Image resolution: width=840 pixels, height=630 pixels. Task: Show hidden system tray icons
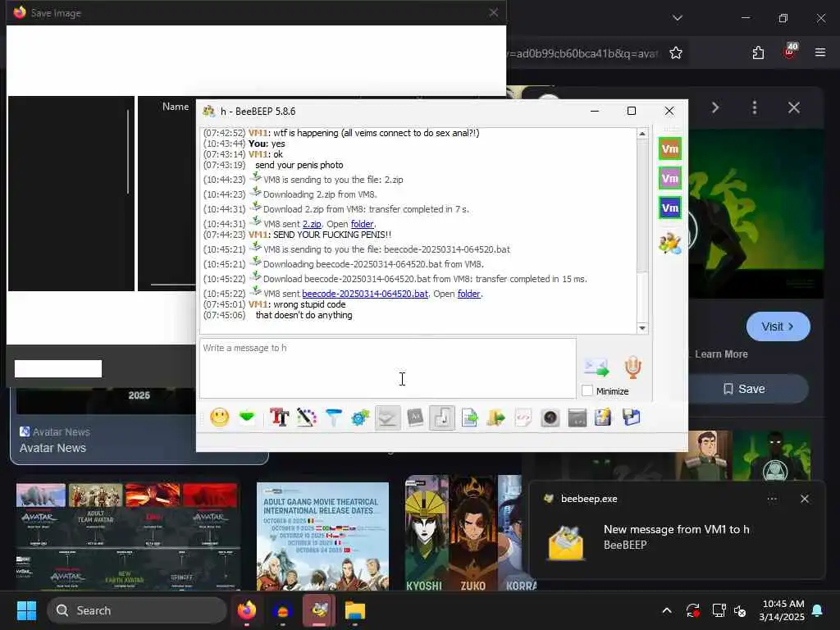pos(666,610)
